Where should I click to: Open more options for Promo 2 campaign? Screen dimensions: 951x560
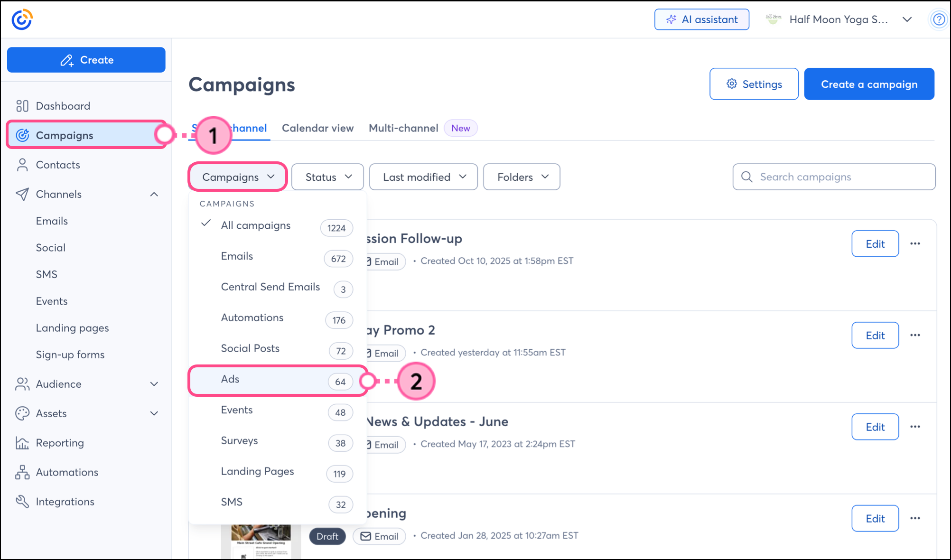(x=915, y=335)
